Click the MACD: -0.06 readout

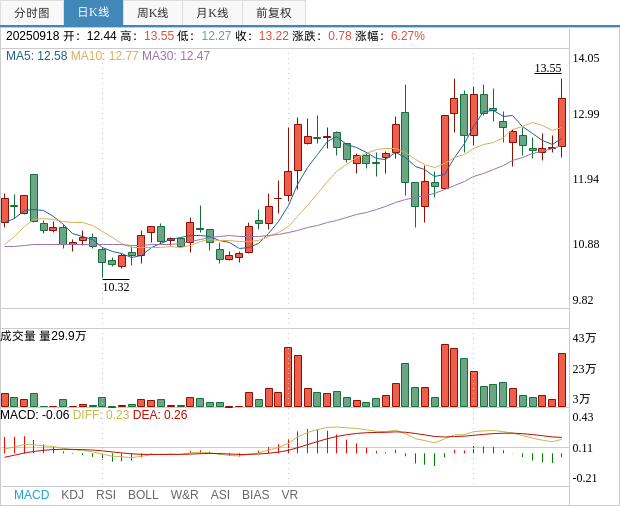(x=35, y=415)
